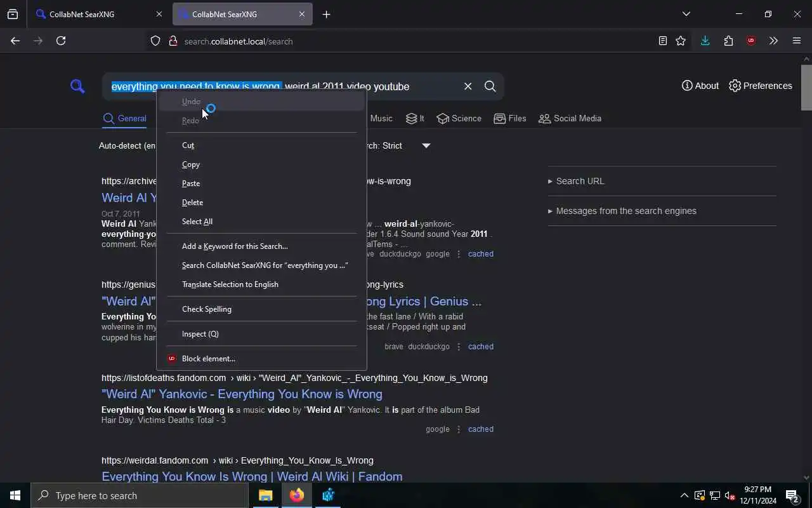The height and width of the screenshot is (508, 812).
Task: Open the Auto-detect language dropdown
Action: pos(127,145)
